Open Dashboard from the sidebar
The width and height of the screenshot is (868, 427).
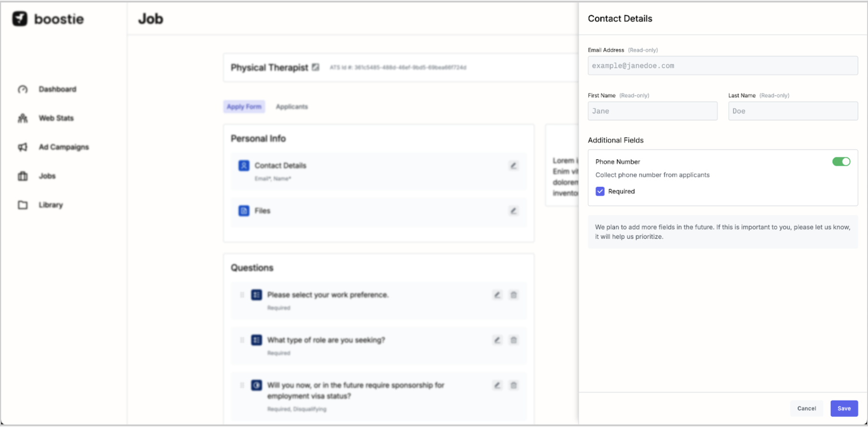(x=57, y=89)
